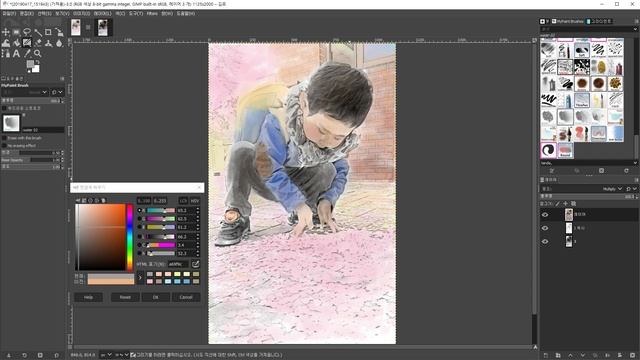Click OK in the color dialog
The width and height of the screenshot is (640, 360).
point(156,297)
